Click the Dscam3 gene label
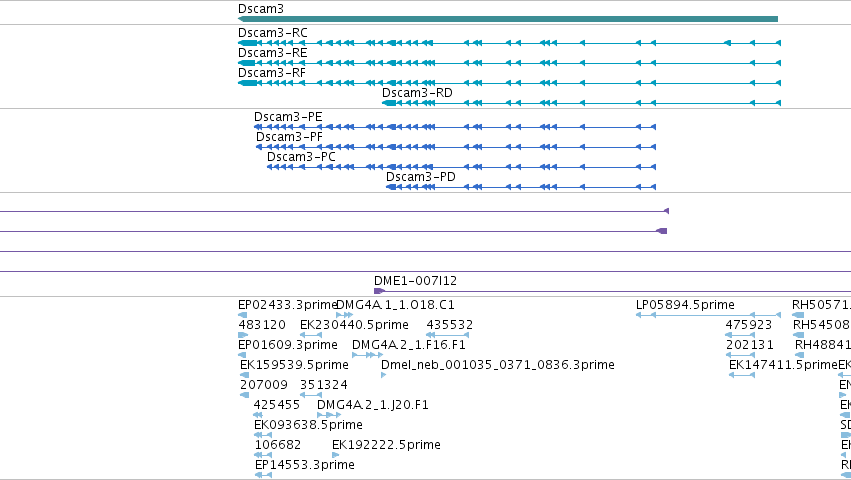The image size is (851, 480). pyautogui.click(x=261, y=9)
